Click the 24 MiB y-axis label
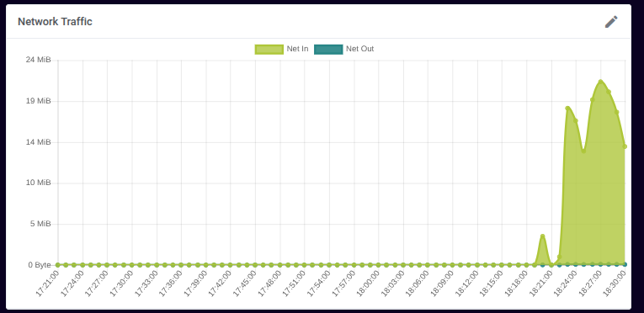 coord(38,60)
